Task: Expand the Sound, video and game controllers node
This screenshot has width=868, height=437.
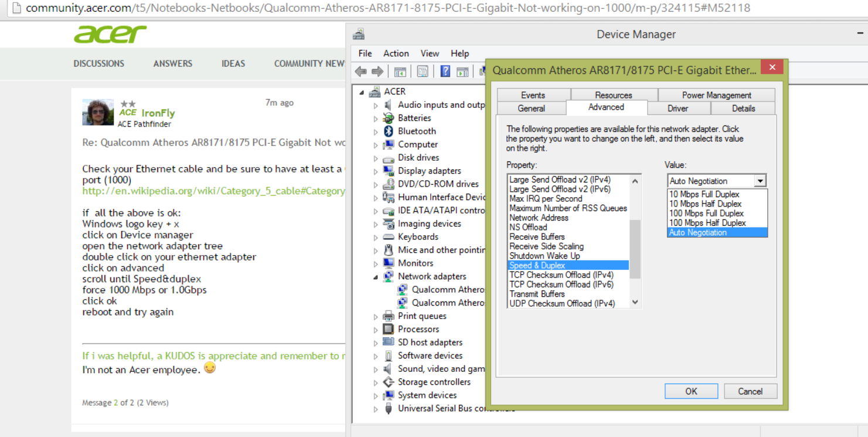Action: pyautogui.click(x=376, y=369)
